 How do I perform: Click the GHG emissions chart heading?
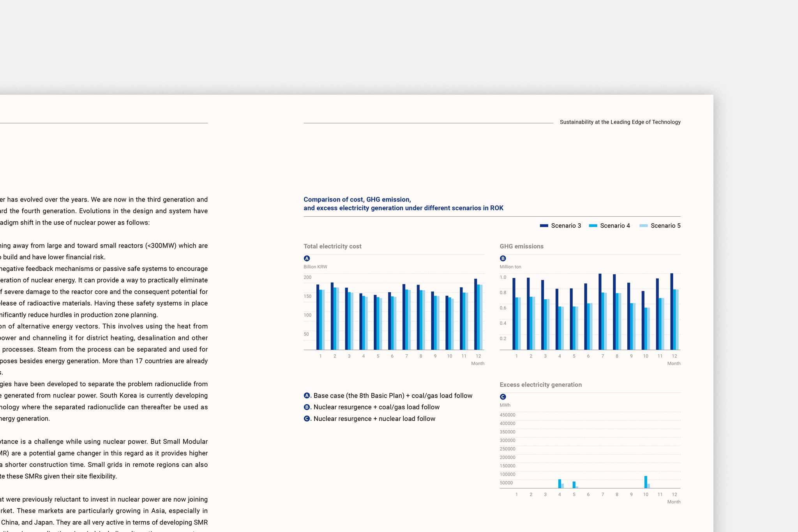pos(521,246)
